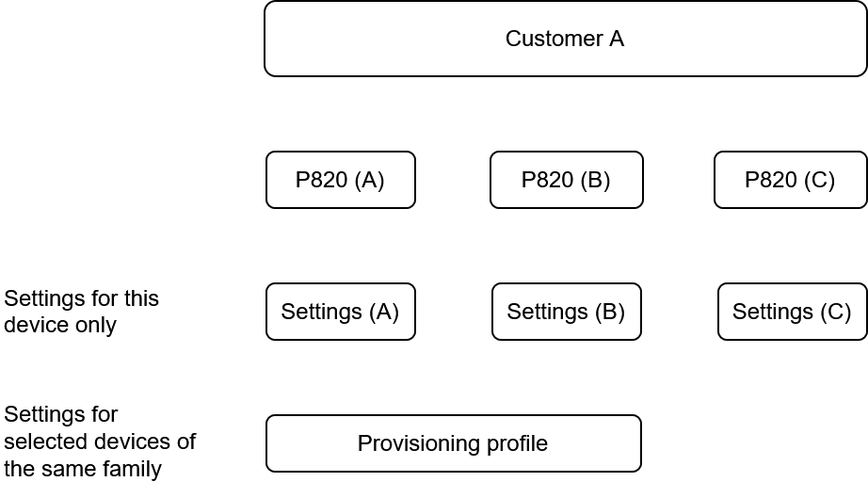The height and width of the screenshot is (482, 868).
Task: Click the 'Provisioning profile' text
Action: pos(452,443)
